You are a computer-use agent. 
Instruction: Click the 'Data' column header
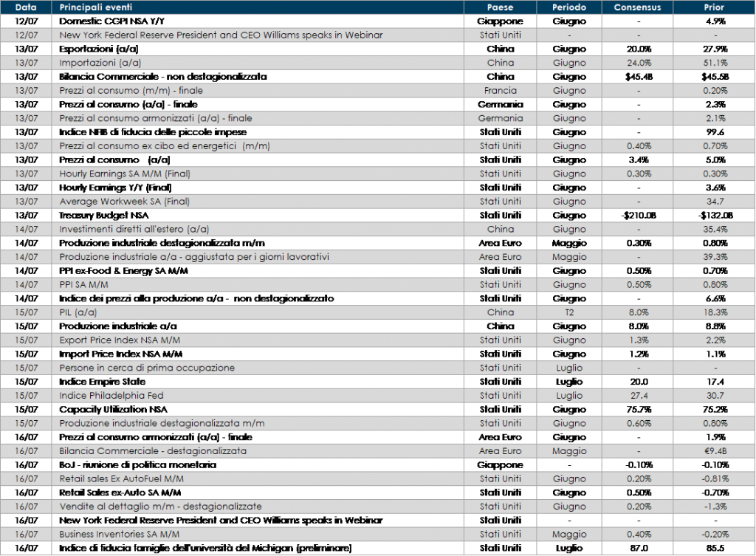pos(26,7)
